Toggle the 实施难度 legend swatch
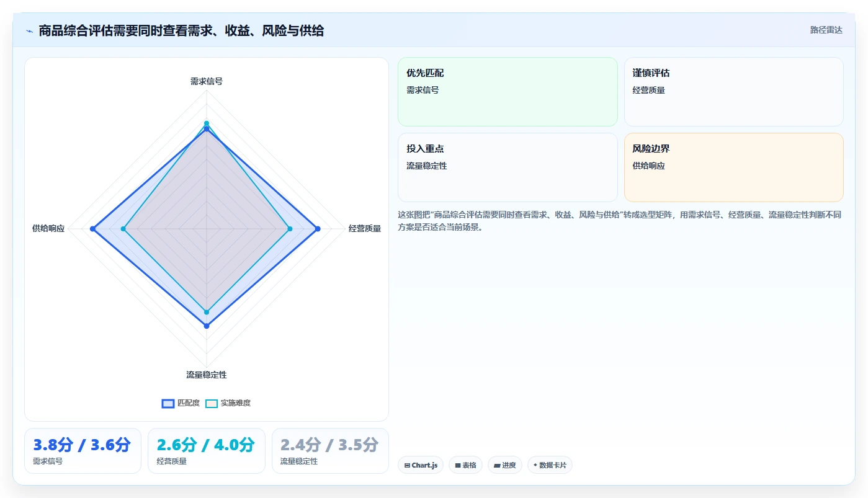 (212, 403)
